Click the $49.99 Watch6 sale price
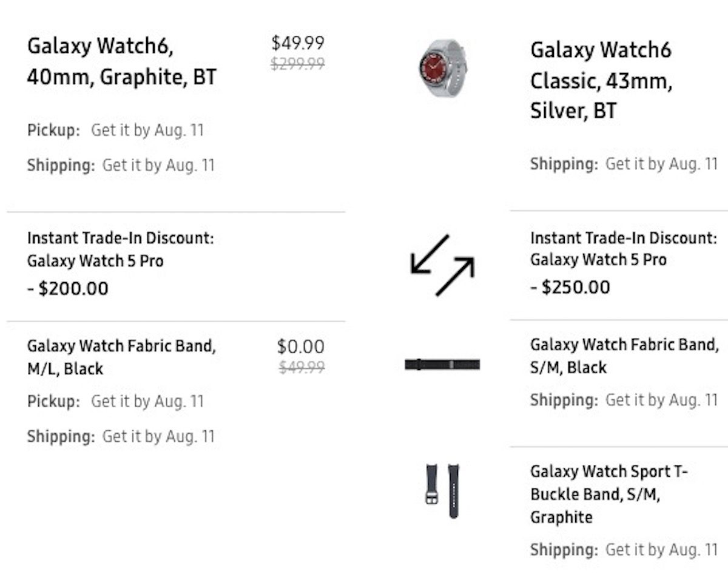 click(297, 43)
